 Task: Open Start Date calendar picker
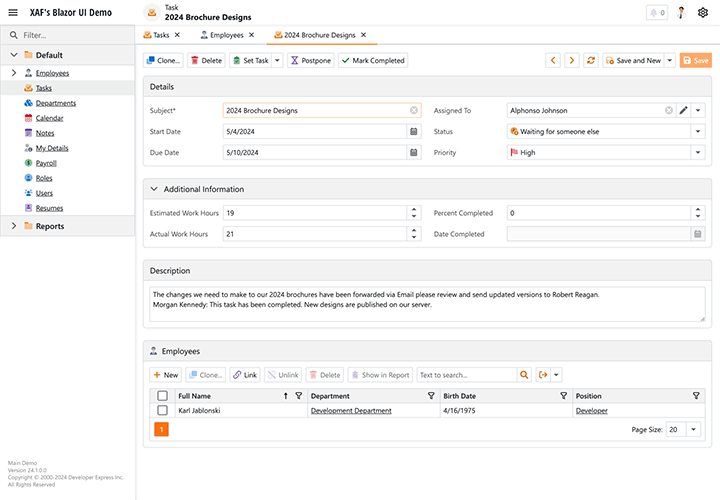[x=414, y=131]
